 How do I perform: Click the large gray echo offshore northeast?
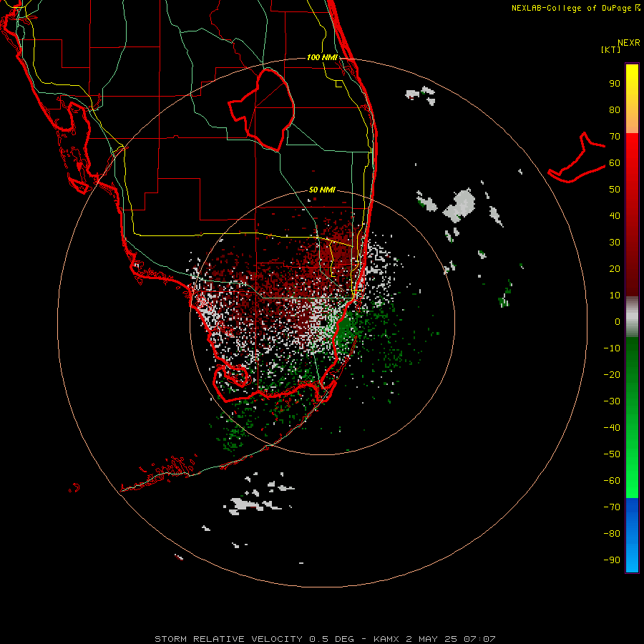coord(460,205)
